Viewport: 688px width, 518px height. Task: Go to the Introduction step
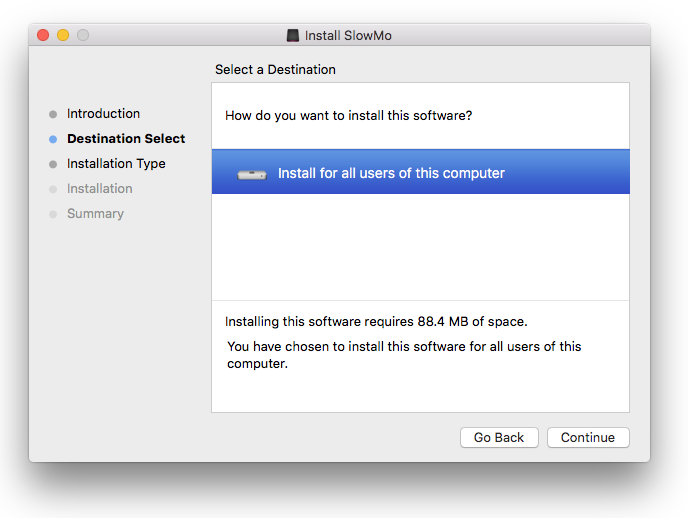(x=103, y=114)
